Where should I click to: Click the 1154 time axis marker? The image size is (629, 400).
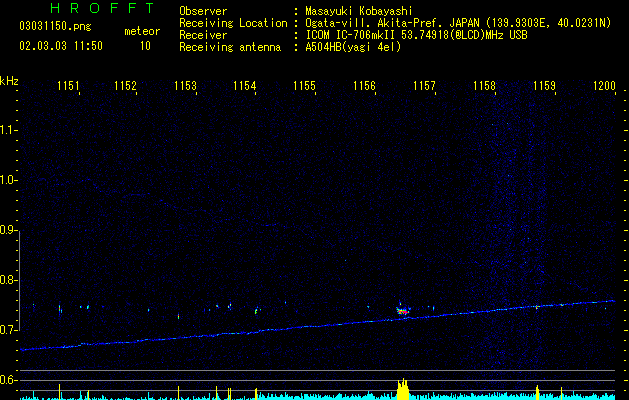[245, 85]
